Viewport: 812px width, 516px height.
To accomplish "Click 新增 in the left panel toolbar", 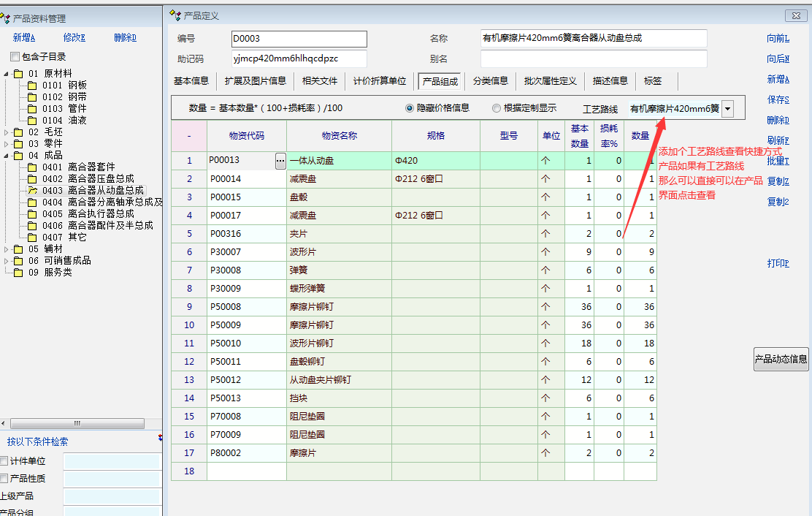I will tap(24, 38).
